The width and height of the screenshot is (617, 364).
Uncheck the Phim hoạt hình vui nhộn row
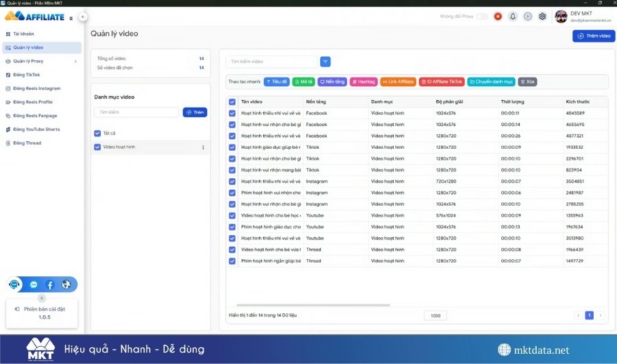tap(232, 193)
